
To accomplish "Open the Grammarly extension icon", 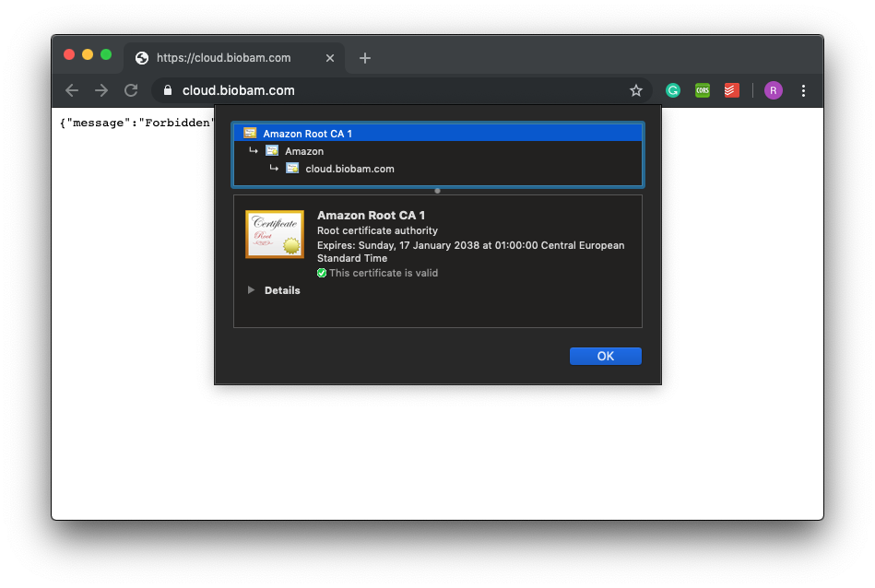I will point(673,90).
